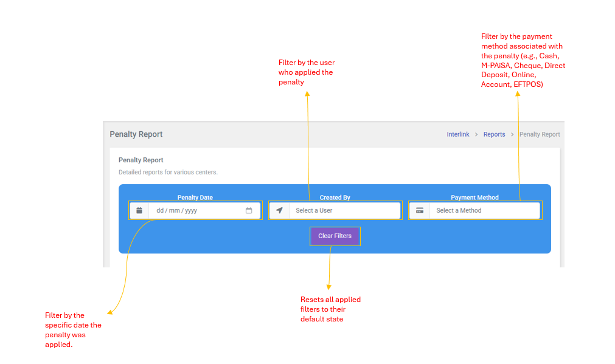This screenshot has height=364, width=615.
Task: Click the calendar icon left of Penalty Date
Action: tap(139, 210)
